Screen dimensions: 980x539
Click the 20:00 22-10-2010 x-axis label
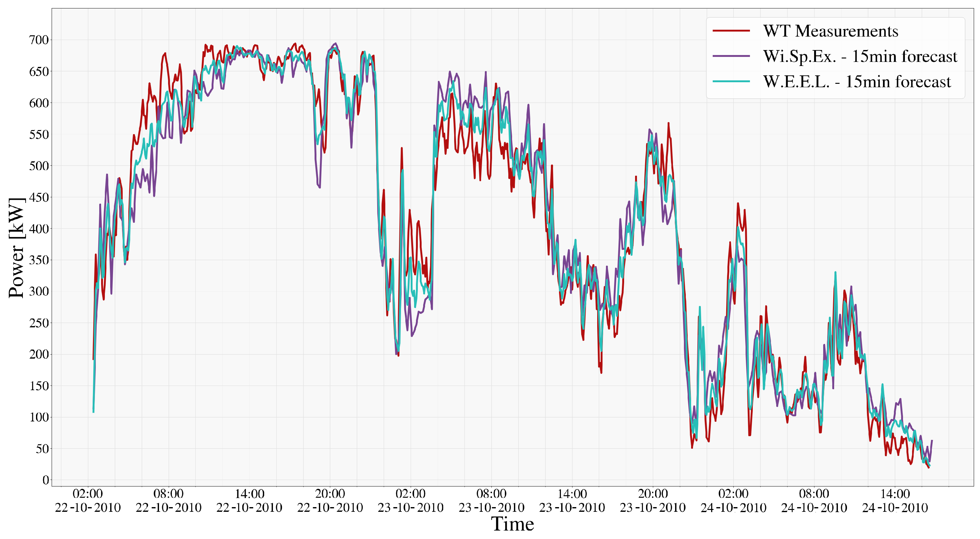click(x=330, y=501)
